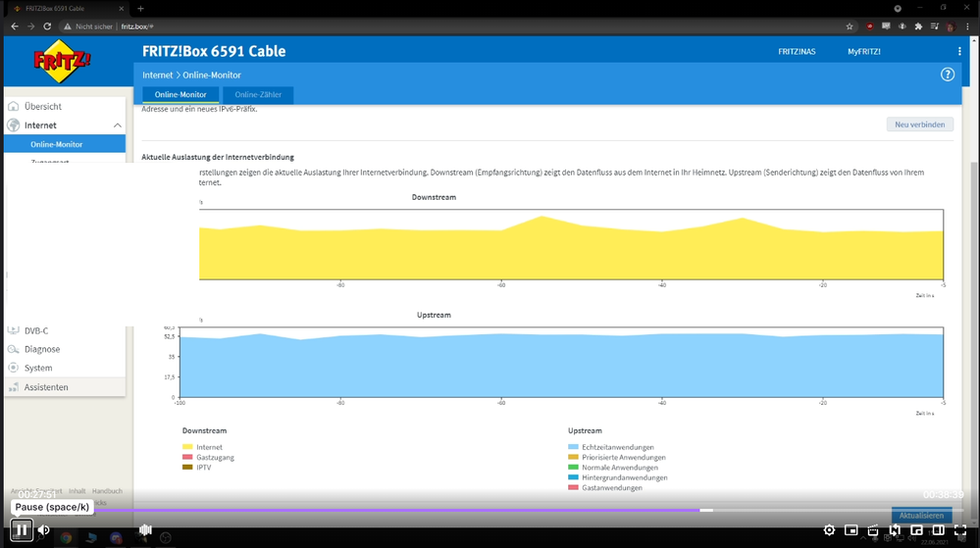This screenshot has height=548, width=980.
Task: Click the Priorisierte Anwendungen legend label
Action: pos(624,458)
